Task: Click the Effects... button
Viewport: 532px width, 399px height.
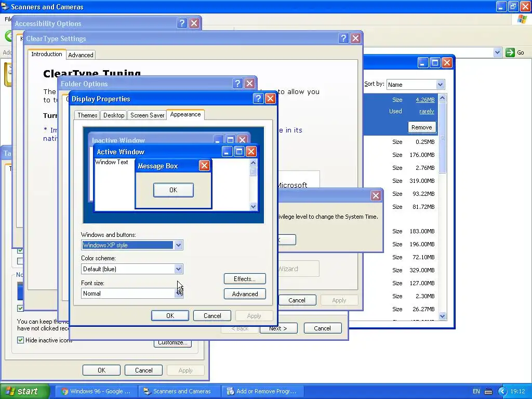Action: coord(245,279)
